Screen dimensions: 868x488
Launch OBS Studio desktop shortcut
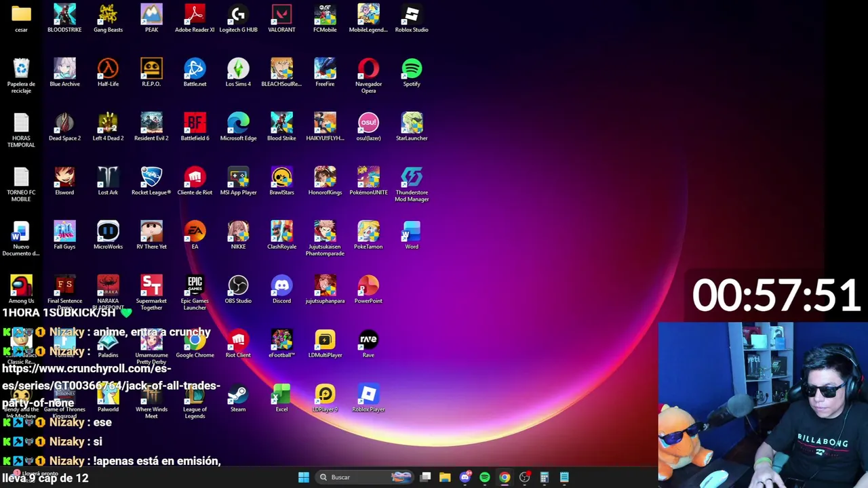click(238, 289)
